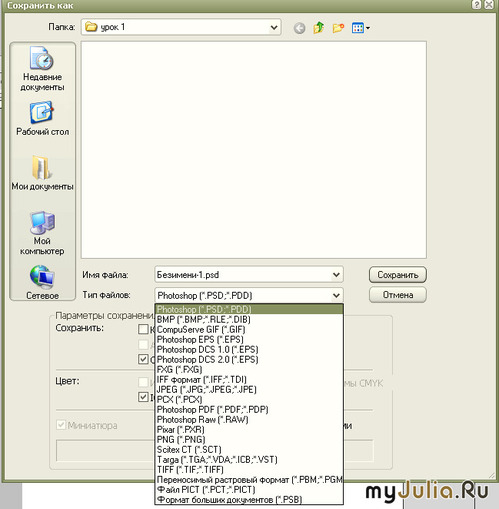The width and height of the screenshot is (499, 509).
Task: Select Переносимый растровый формат (*.PBM) entry
Action: pyautogui.click(x=249, y=480)
